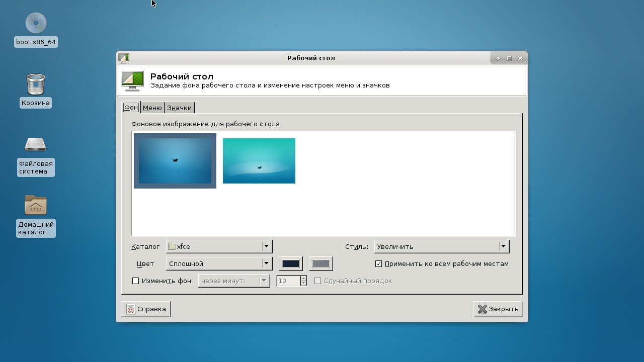Click the Справка help button
This screenshot has height=362, width=644.
click(146, 309)
